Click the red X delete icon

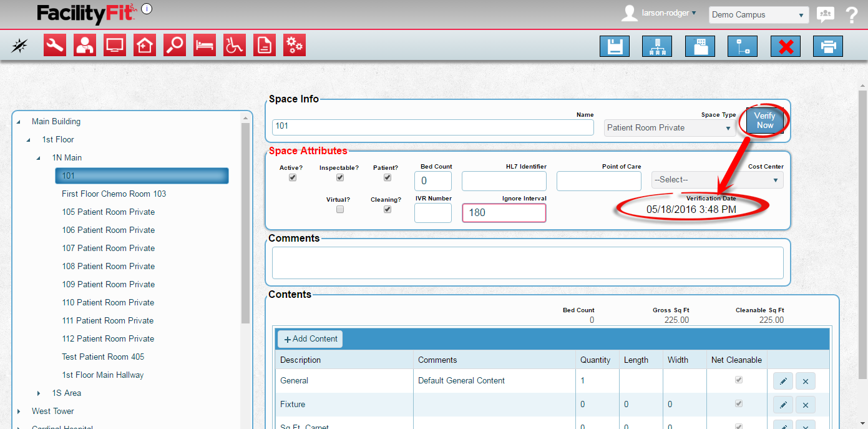click(x=786, y=47)
